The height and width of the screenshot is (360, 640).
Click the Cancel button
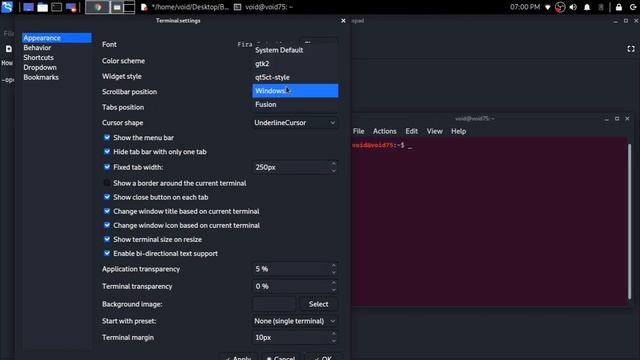[x=281, y=357]
